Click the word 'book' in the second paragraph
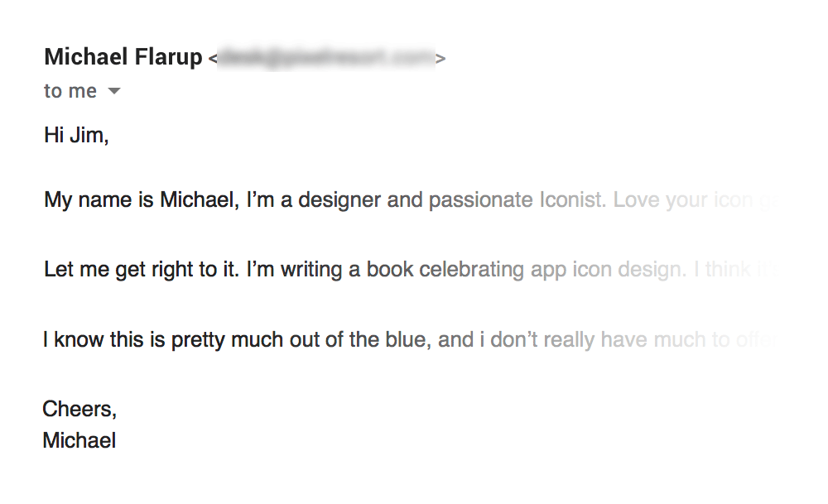 pos(390,269)
